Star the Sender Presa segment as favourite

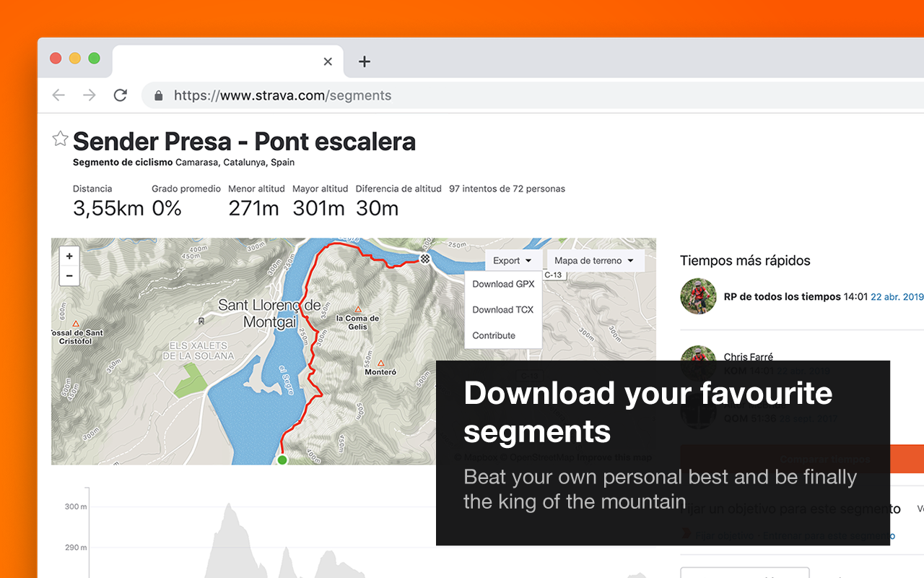[x=60, y=139]
